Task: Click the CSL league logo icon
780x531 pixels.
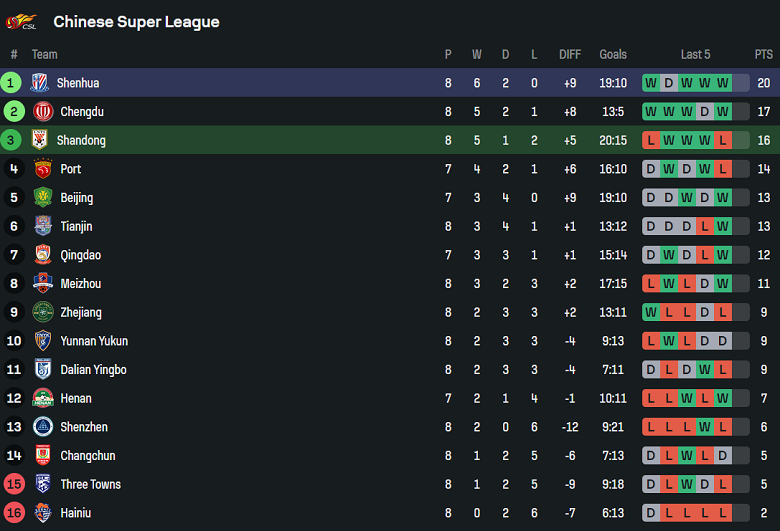Action: click(x=21, y=21)
